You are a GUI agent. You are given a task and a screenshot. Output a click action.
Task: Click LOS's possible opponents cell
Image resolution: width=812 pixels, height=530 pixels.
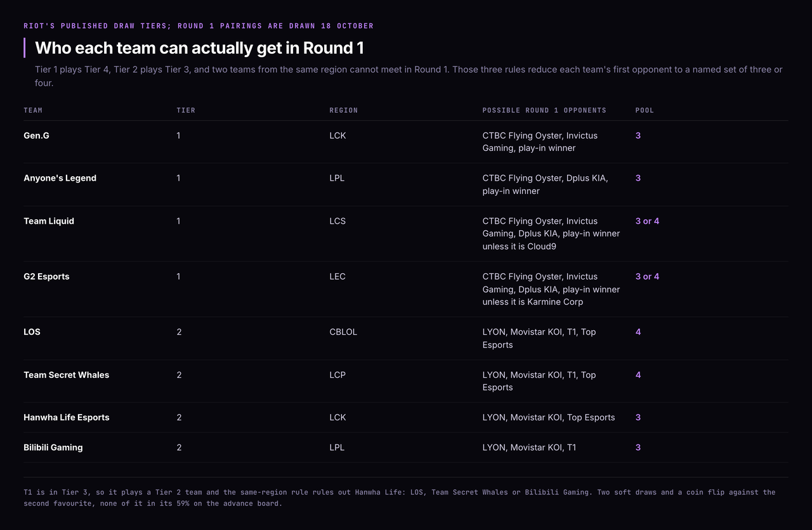coord(539,339)
